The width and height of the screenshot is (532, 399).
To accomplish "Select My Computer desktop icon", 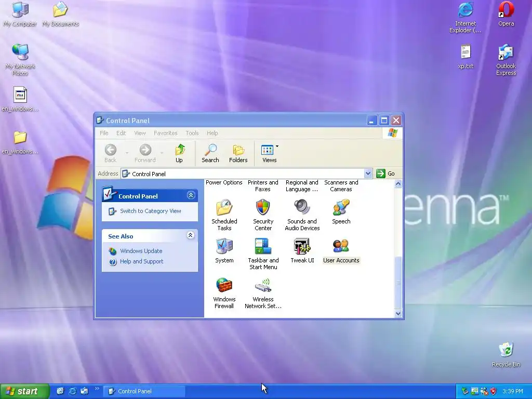I will tap(20, 14).
